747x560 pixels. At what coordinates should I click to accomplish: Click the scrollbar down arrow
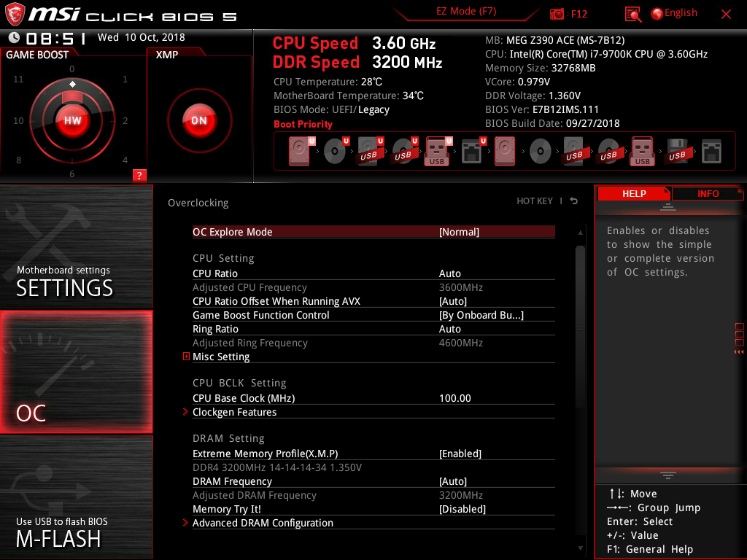click(x=580, y=548)
